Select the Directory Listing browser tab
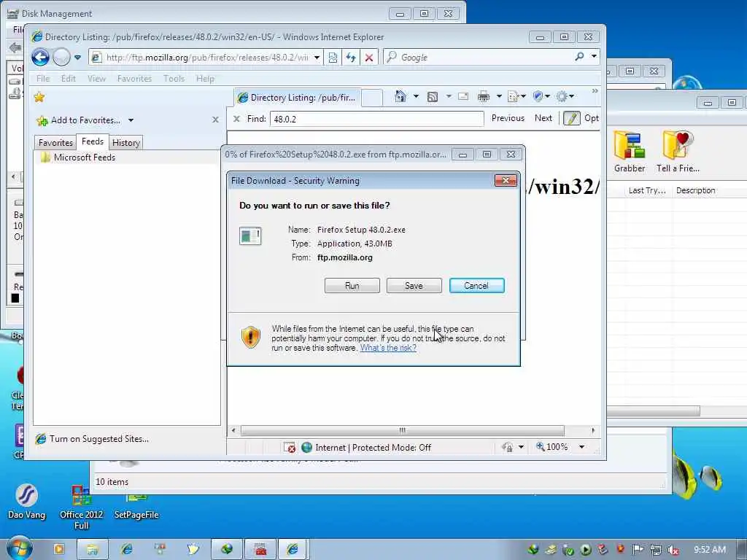The image size is (747, 560). click(x=298, y=98)
